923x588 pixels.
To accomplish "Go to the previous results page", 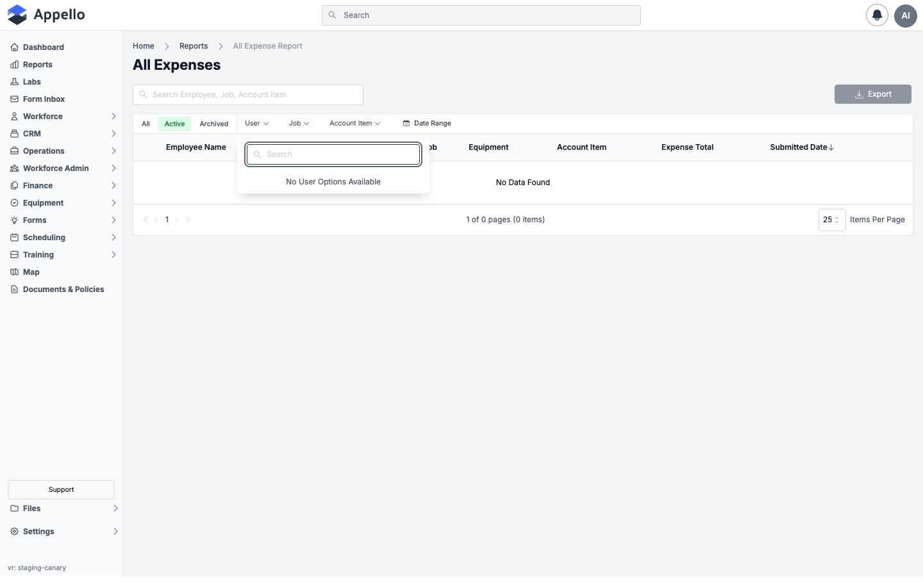I will tap(156, 220).
